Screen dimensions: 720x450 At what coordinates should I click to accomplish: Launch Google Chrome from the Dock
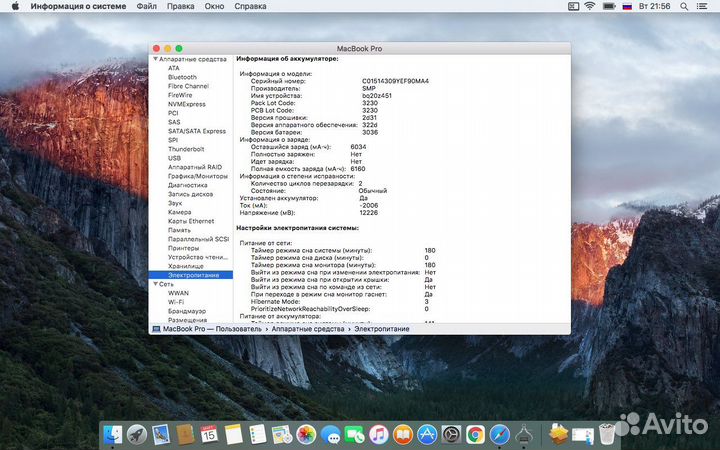[x=476, y=434]
